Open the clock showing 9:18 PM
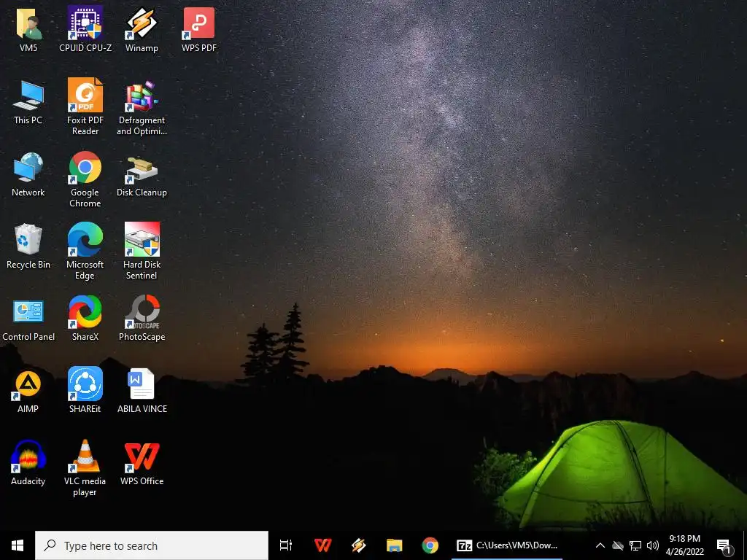The image size is (747, 560). 684,545
